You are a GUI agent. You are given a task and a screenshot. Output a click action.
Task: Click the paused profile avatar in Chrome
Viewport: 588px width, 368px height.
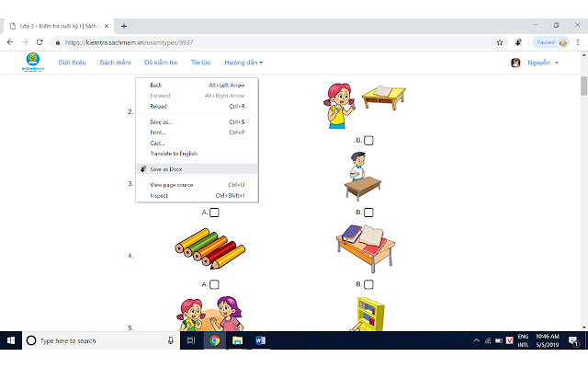coord(563,42)
